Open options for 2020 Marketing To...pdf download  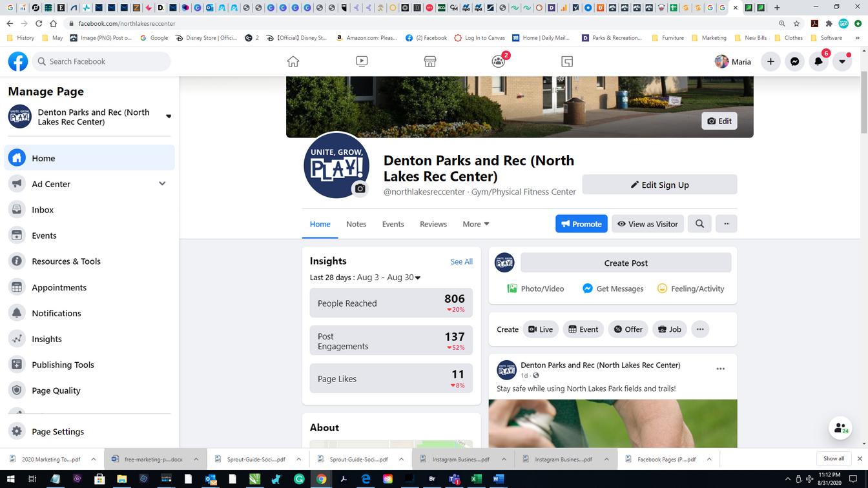[93, 459]
